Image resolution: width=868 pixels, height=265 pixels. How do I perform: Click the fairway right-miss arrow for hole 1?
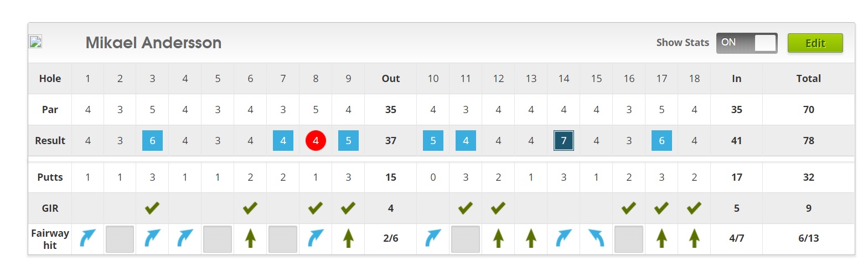87,239
